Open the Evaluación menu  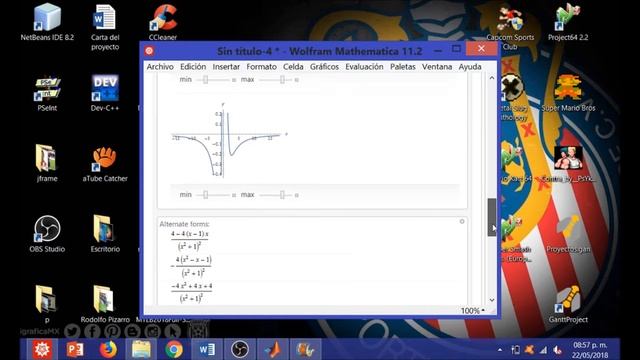coord(364,67)
